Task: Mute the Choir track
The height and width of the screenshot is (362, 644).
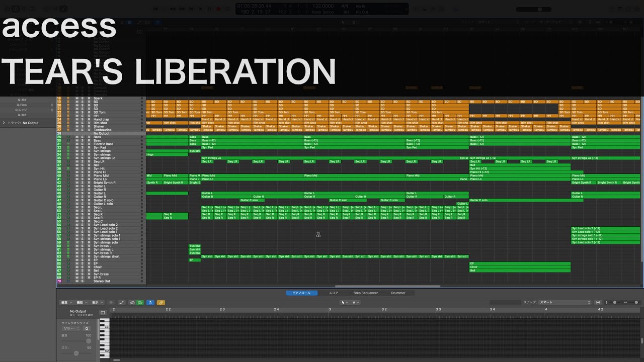Action: 77,267
